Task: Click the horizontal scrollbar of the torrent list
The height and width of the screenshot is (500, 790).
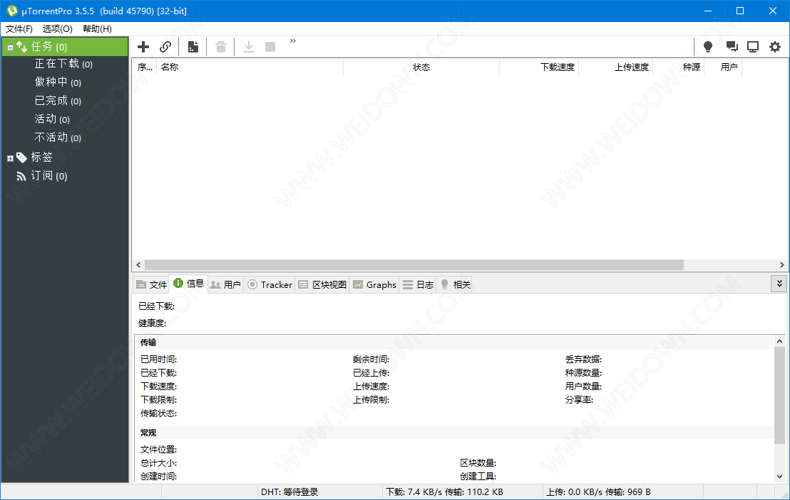Action: click(x=410, y=265)
